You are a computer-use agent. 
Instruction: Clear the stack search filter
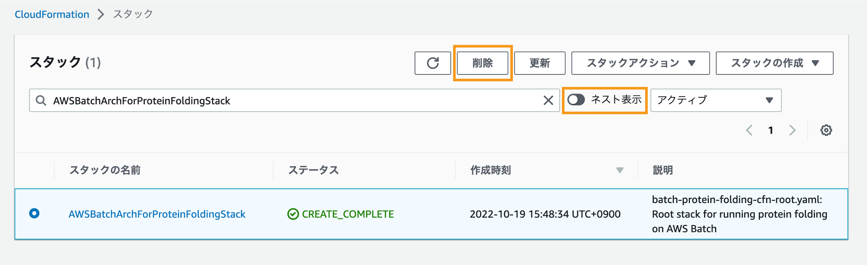(x=548, y=100)
